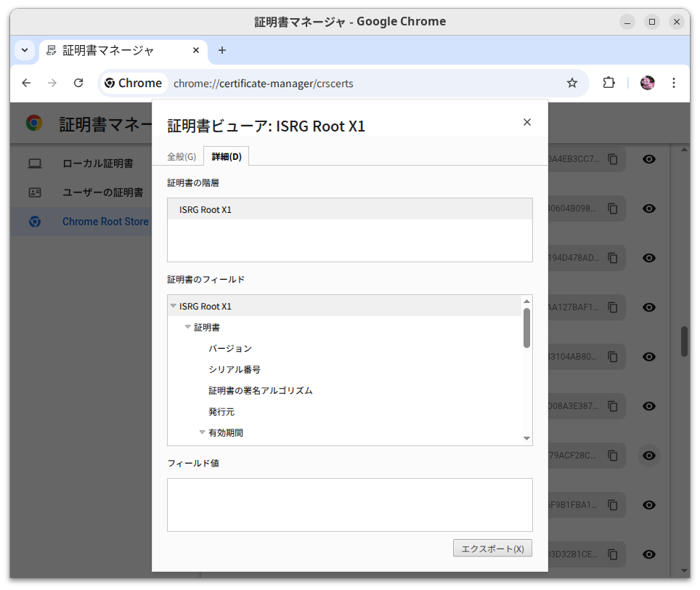
Task: Click the fields list scroll down arrow
Action: click(x=526, y=439)
